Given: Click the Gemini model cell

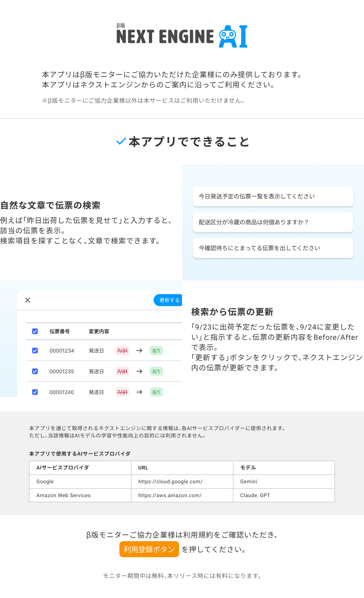Looking at the screenshot, I should [x=284, y=481].
